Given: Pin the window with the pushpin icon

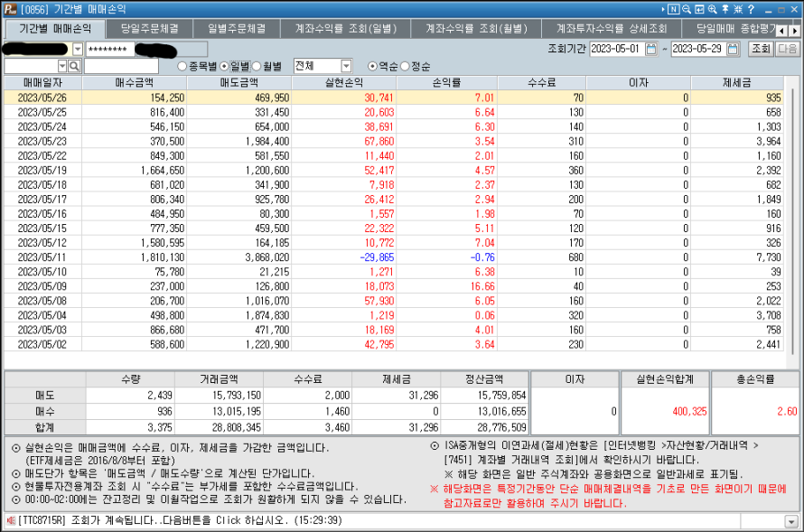Looking at the screenshot, I should click(x=725, y=9).
